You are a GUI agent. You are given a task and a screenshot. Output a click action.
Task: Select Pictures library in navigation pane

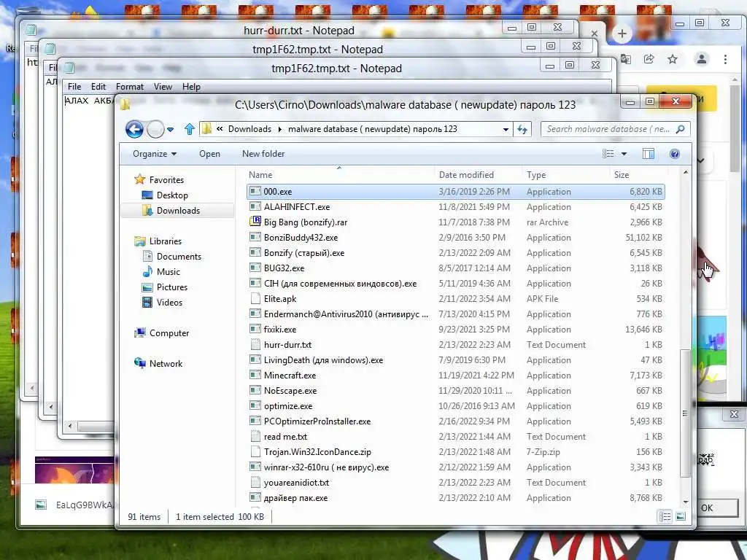165,287
